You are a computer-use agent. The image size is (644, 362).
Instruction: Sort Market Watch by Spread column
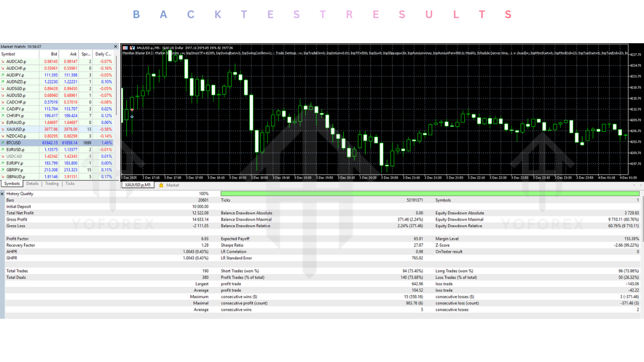[x=86, y=54]
